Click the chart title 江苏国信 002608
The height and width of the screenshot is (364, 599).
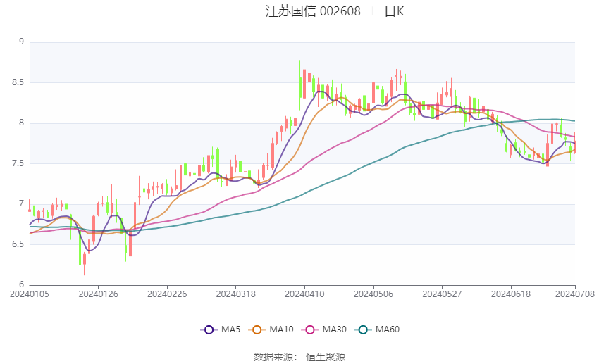[x=313, y=11]
